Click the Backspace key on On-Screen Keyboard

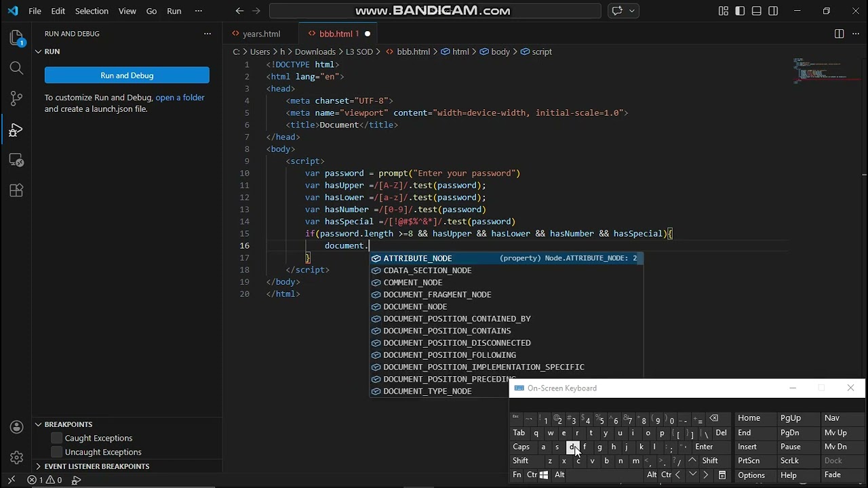(x=713, y=418)
